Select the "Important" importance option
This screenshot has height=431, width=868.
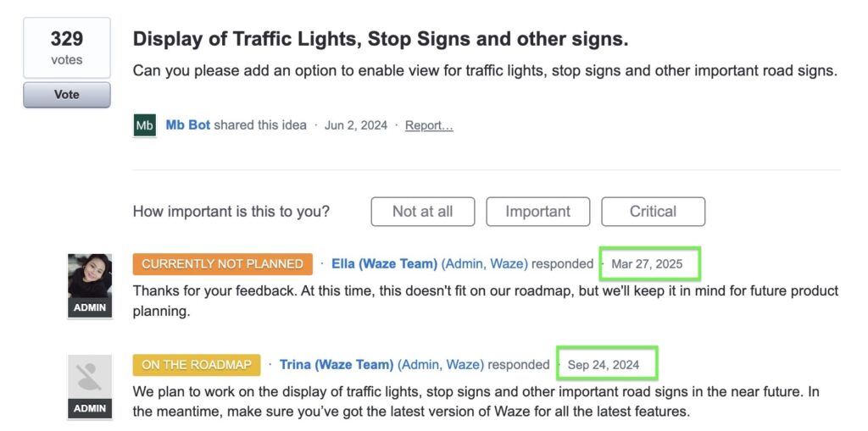tap(537, 212)
